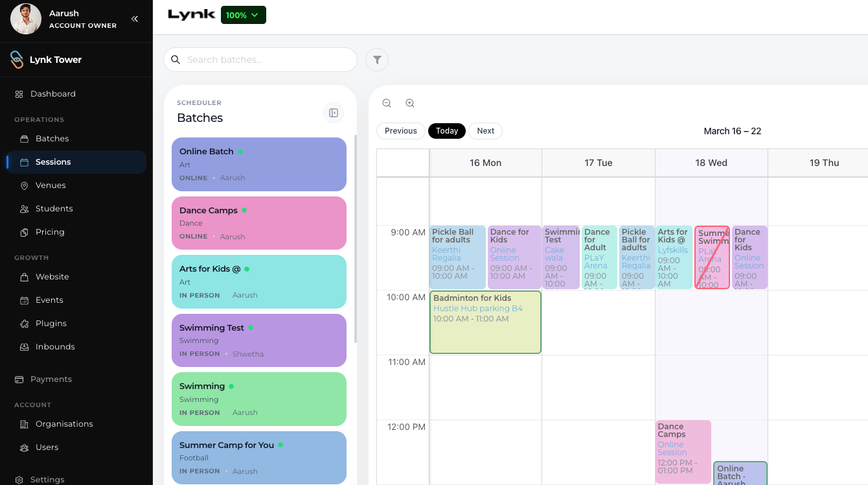Click the search magnifier icon

click(x=176, y=60)
